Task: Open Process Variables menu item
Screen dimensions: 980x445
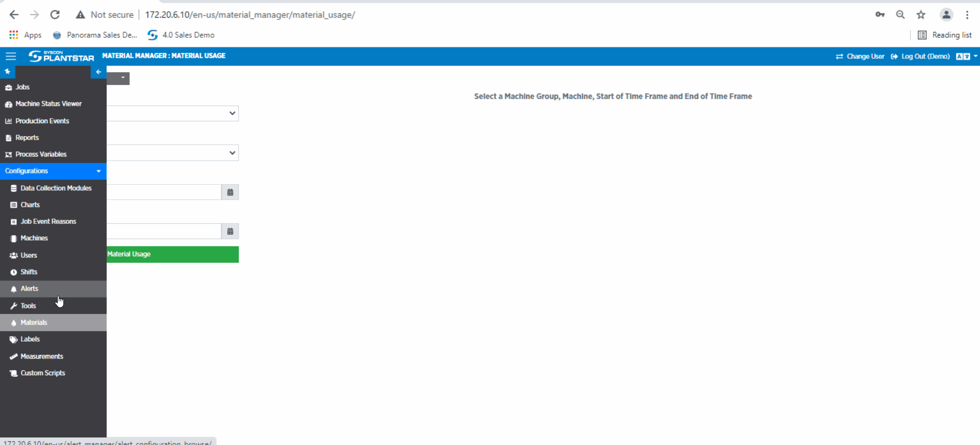Action: (53, 154)
